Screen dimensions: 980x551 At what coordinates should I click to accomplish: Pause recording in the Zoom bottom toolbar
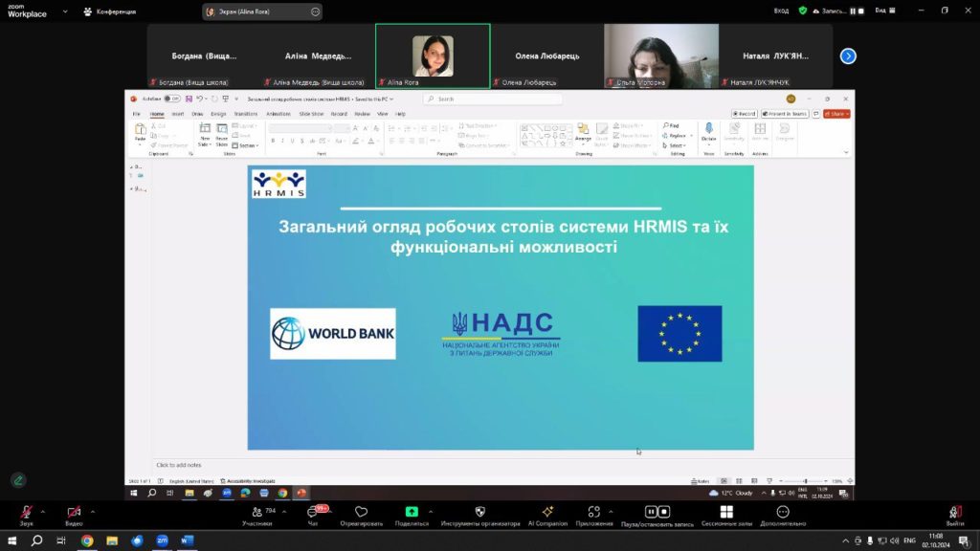pos(651,512)
